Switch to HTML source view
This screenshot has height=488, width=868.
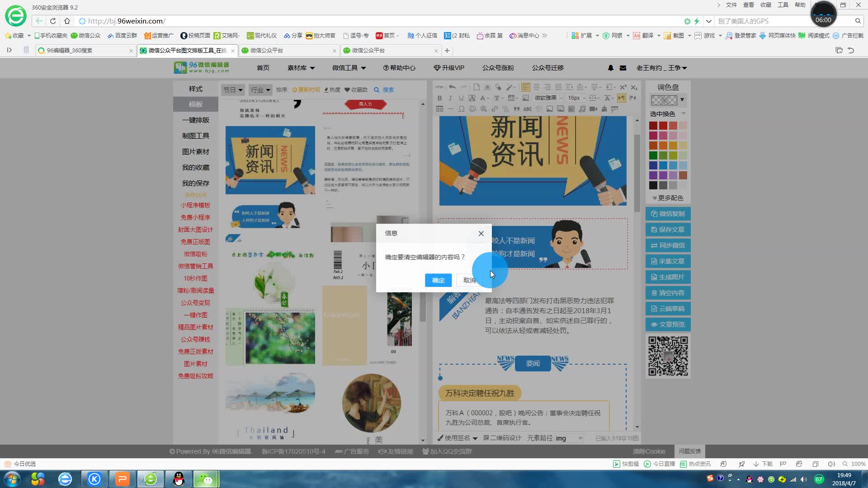tap(439, 87)
